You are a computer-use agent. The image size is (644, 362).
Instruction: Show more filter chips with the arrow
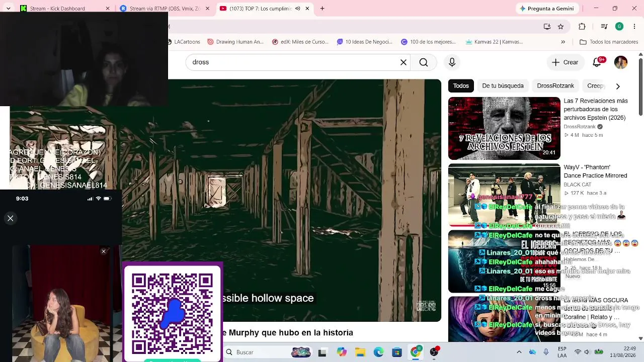point(618,86)
